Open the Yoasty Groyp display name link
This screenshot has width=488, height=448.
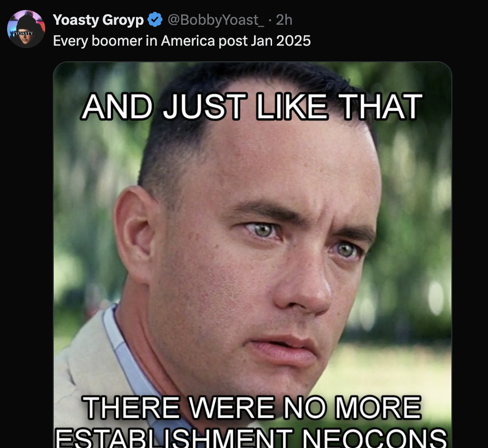pos(98,20)
